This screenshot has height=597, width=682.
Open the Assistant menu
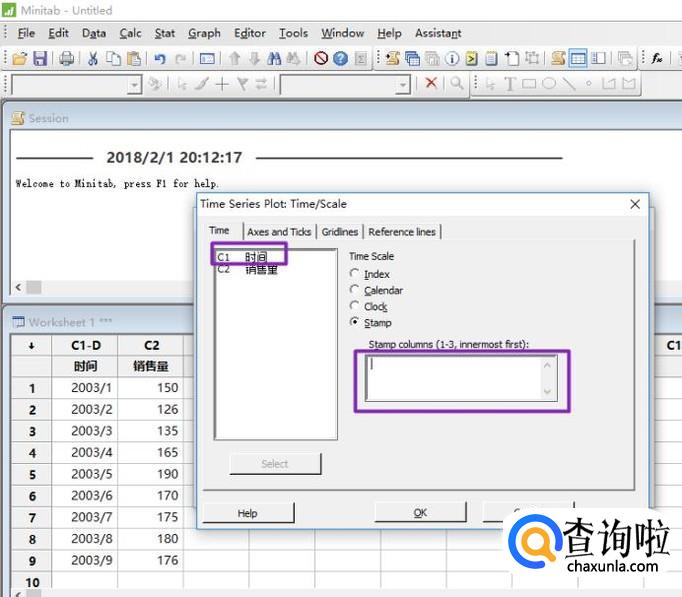pos(438,33)
